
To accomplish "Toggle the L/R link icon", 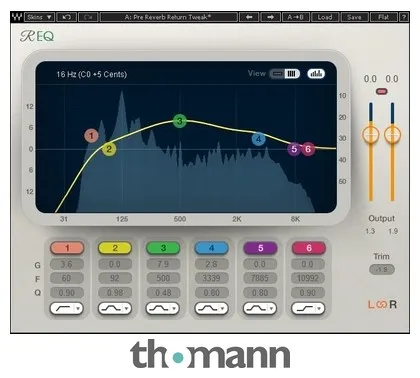I will (382, 304).
